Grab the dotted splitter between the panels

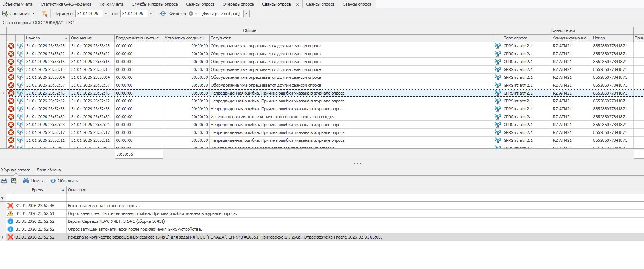coord(357,163)
